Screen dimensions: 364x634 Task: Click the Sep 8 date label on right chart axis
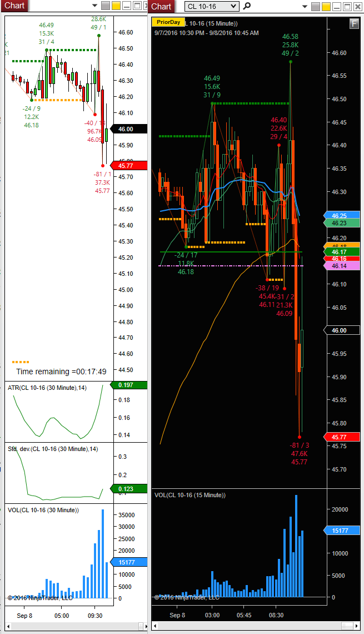(177, 615)
